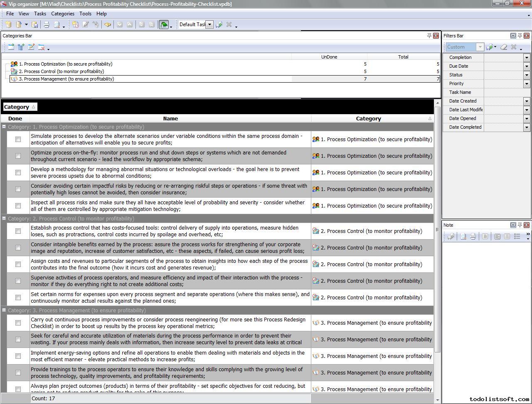Mark 'Establish process control' task as done
Viewport: 532px width, 404px height.
(x=18, y=231)
